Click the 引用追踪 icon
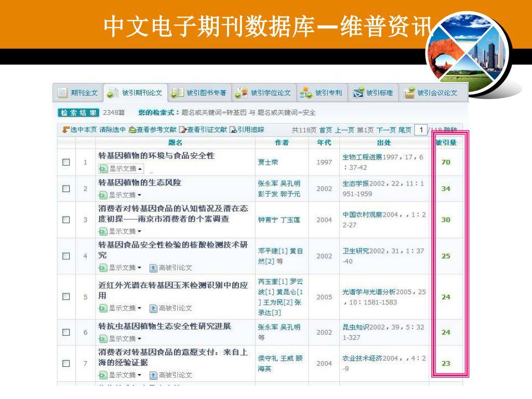 [x=233, y=129]
